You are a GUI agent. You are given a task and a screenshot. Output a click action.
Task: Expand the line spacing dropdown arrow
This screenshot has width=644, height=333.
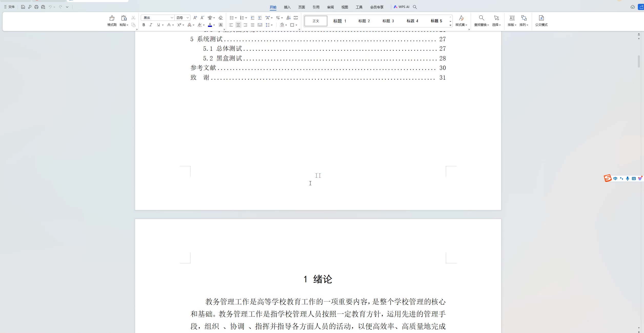pos(272,25)
